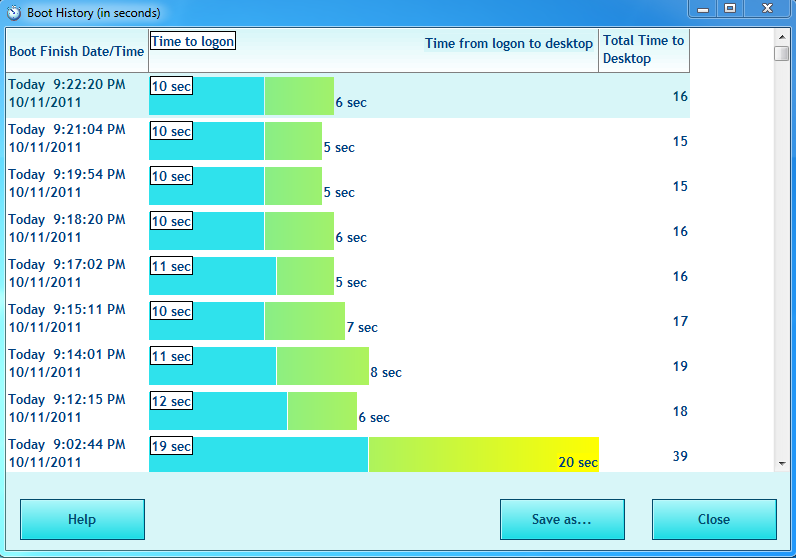The image size is (796, 558).
Task: Select the Boot Finish Date/Time column header
Action: tap(77, 51)
